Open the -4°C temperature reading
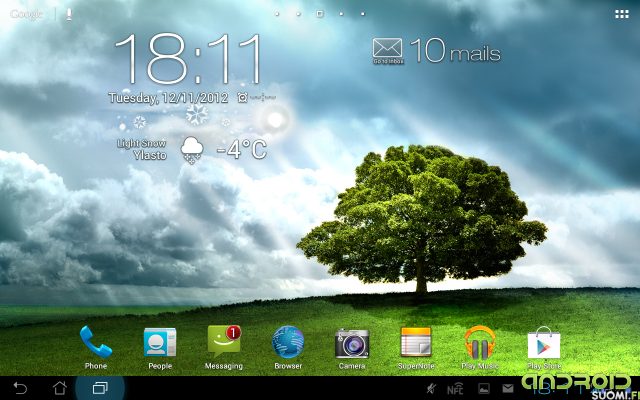Image resolution: width=640 pixels, height=400 pixels. pyautogui.click(x=242, y=149)
